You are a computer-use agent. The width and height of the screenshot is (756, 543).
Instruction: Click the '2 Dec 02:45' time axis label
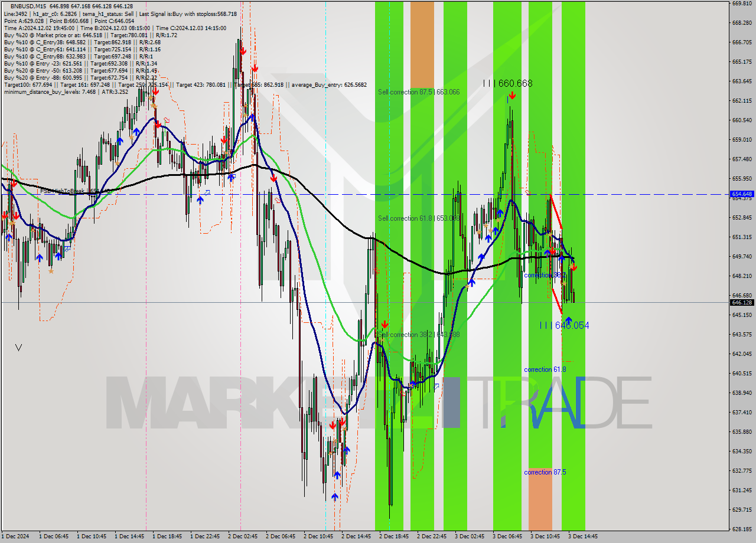pos(243,537)
